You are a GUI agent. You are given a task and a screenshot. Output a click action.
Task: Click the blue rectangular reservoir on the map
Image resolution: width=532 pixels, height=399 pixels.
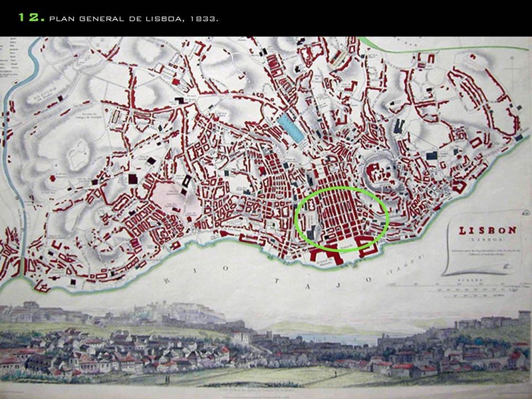pyautogui.click(x=291, y=128)
